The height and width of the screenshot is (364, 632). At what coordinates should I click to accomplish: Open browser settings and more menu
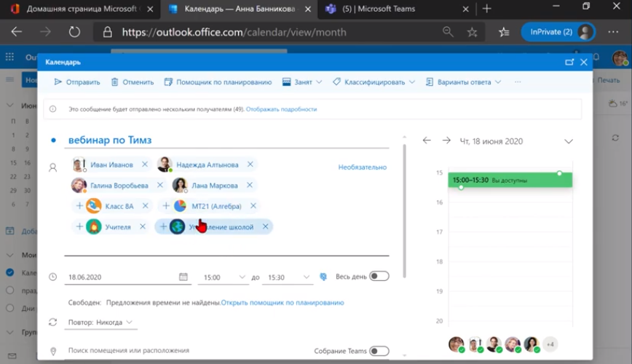tap(613, 32)
